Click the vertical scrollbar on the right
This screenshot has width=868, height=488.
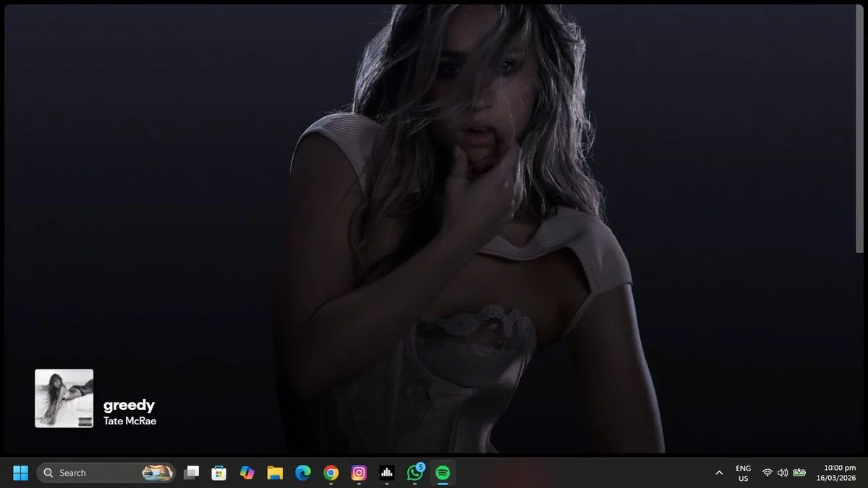(859, 130)
